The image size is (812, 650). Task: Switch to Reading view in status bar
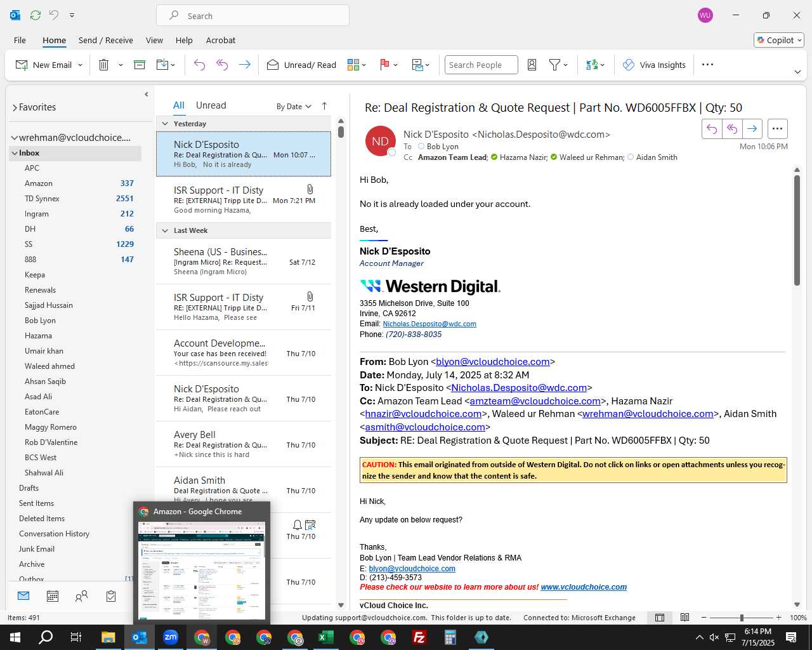coord(684,618)
